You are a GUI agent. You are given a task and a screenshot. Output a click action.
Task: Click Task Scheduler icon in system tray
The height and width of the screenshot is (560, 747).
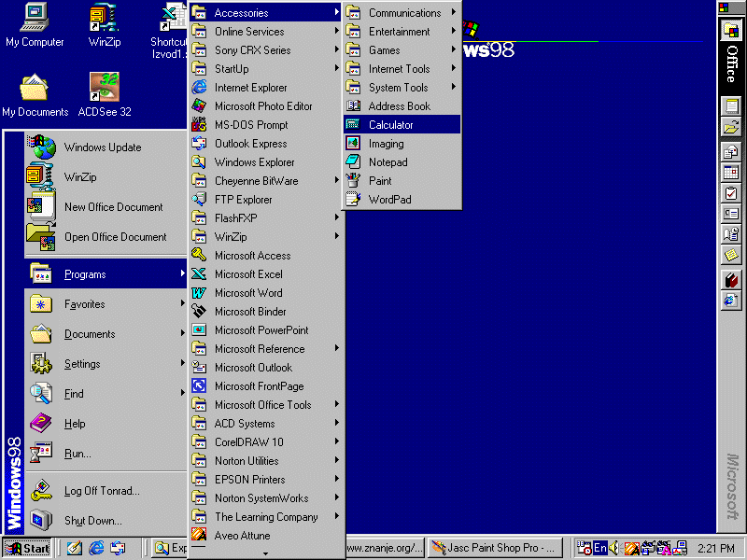click(x=585, y=548)
